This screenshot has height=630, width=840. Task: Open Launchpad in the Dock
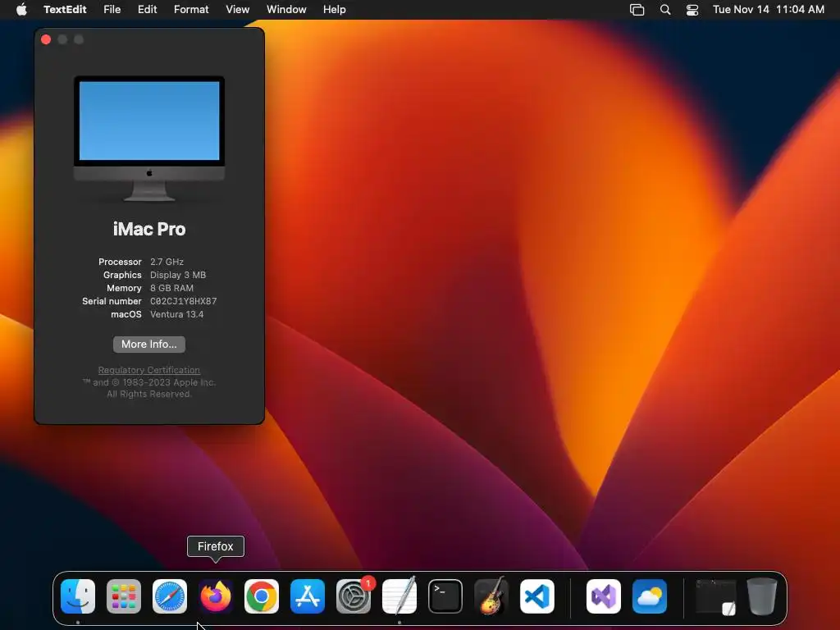point(124,596)
